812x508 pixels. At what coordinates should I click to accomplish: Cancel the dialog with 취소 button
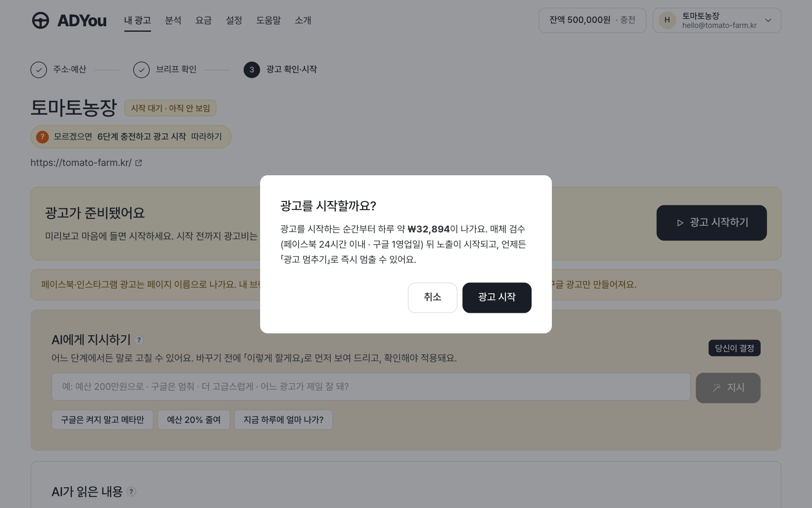[432, 298]
